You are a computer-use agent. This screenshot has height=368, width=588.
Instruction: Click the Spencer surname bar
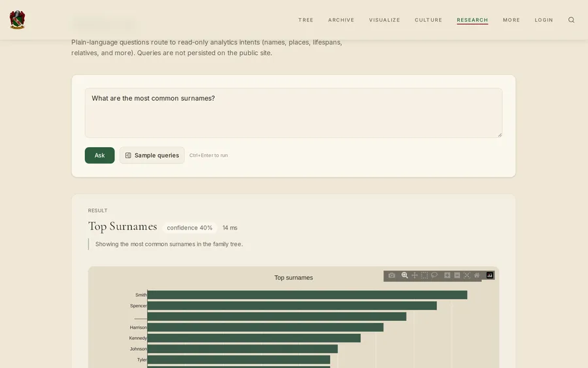292,306
